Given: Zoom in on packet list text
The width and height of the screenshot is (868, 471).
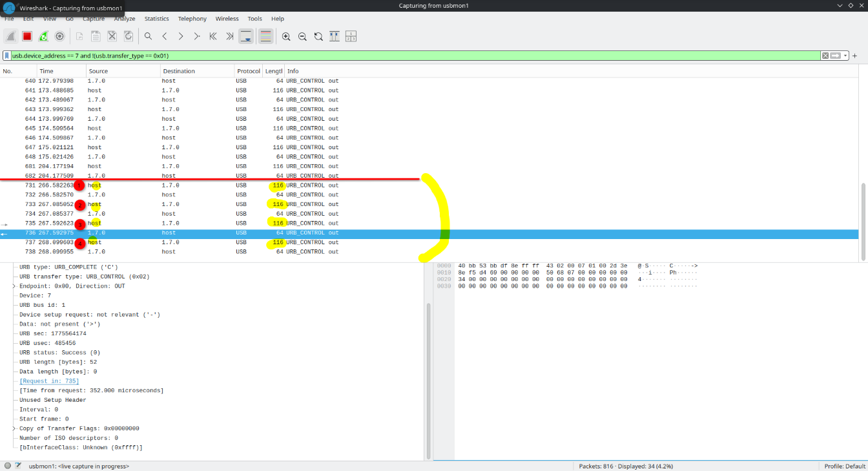Looking at the screenshot, I should point(286,37).
